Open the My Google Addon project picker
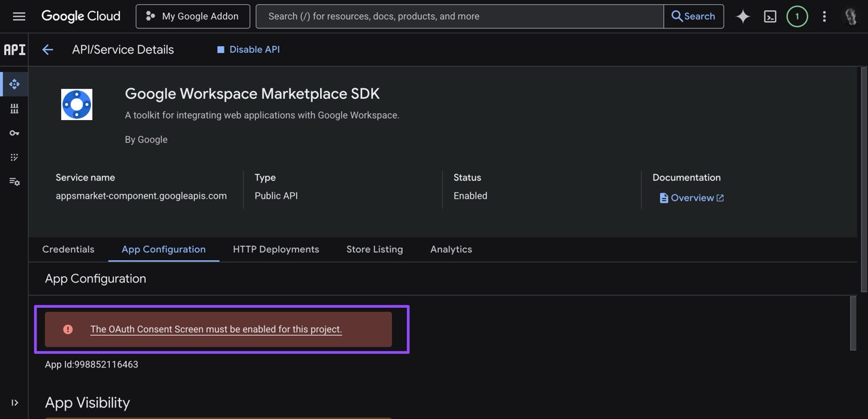Image resolution: width=868 pixels, height=419 pixels. click(x=193, y=16)
